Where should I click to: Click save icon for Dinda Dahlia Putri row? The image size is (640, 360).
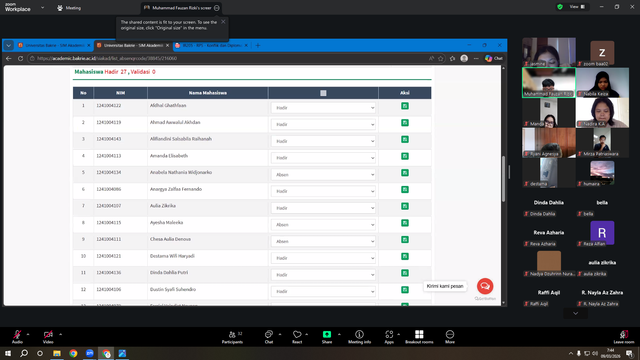pos(404,273)
